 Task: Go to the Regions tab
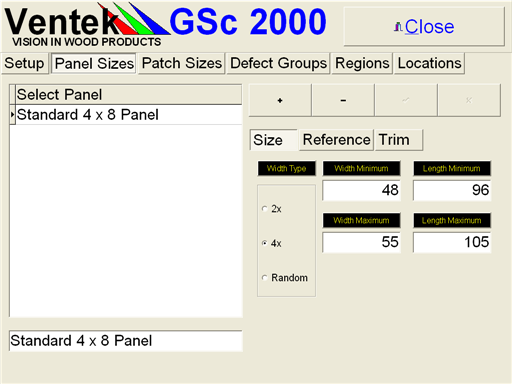pyautogui.click(x=362, y=63)
